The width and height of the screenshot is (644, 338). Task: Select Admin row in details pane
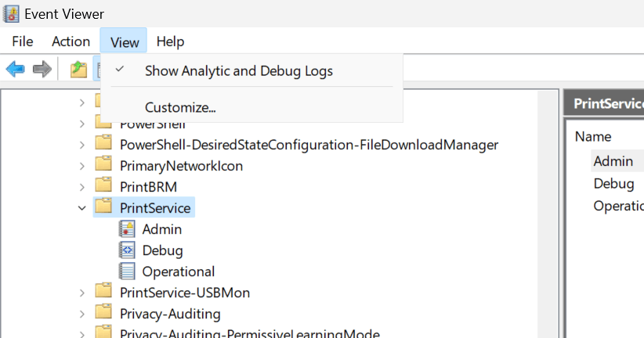click(x=613, y=161)
